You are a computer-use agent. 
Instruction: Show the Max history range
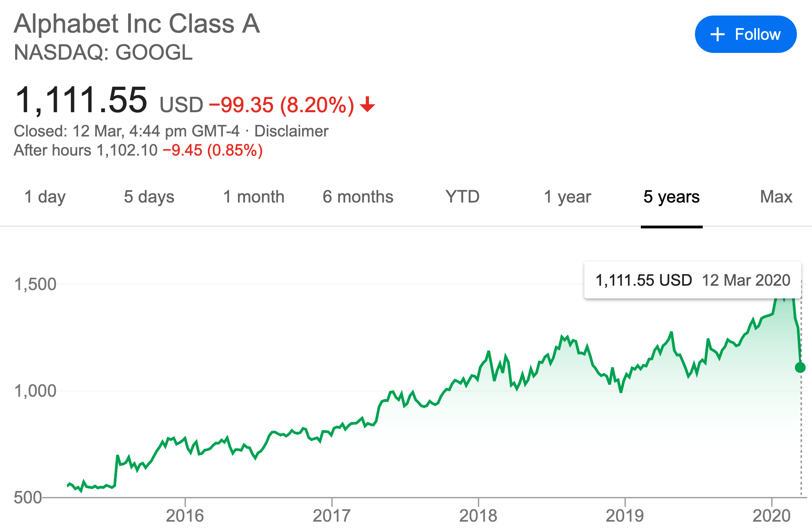[776, 197]
